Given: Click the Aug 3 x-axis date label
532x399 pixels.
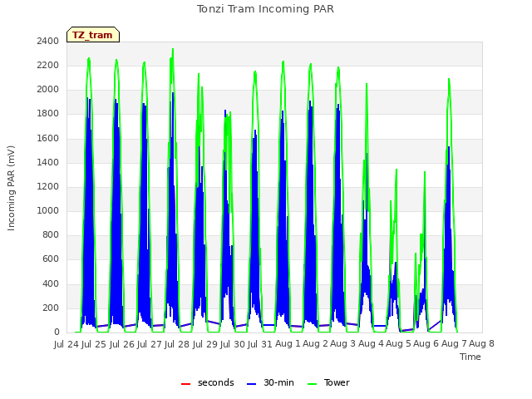Looking at the screenshot, I should tap(343, 344).
